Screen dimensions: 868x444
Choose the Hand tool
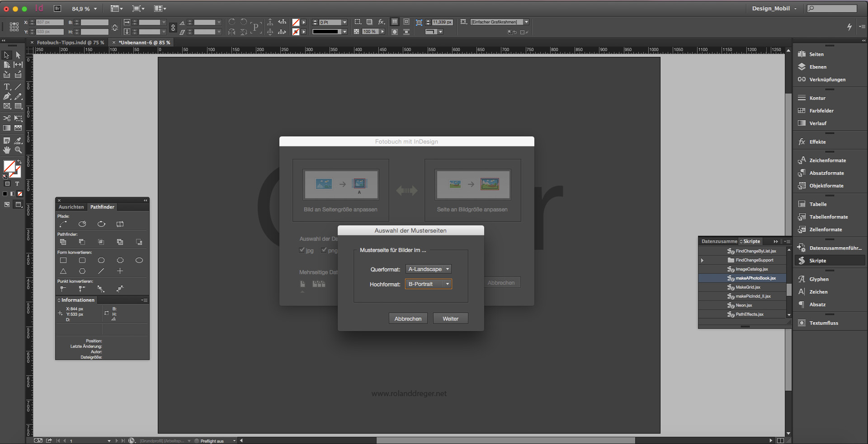coord(7,150)
